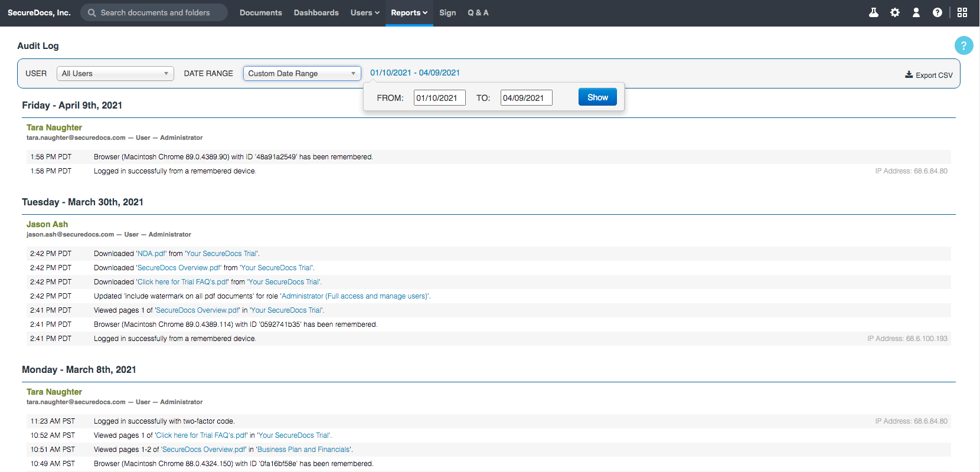980x472 pixels.
Task: Open 'Your SecureDocs Trial' in the NDA.pdf row
Action: 221,254
